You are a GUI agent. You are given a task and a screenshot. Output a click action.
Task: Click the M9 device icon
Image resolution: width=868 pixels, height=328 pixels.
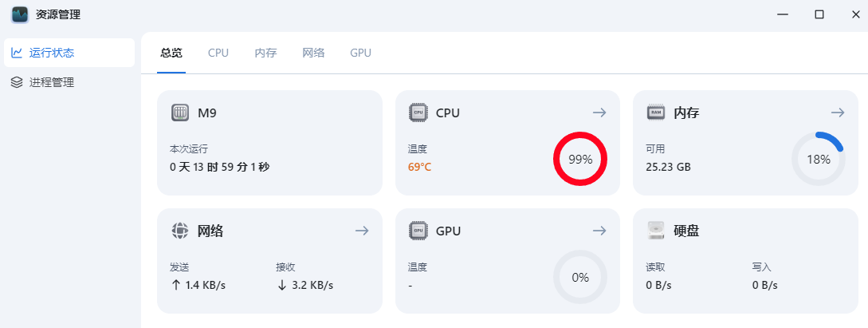(180, 113)
